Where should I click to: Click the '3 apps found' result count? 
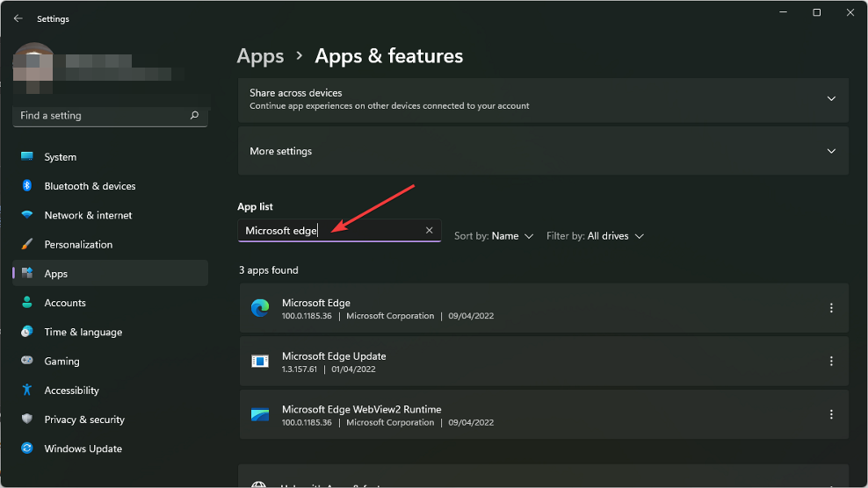(269, 270)
